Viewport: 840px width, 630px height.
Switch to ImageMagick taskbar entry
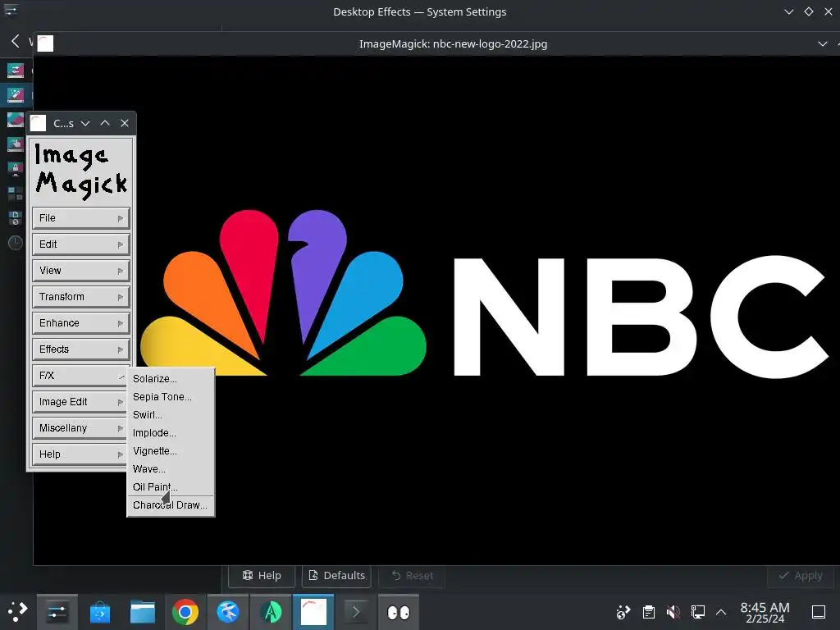(x=313, y=612)
